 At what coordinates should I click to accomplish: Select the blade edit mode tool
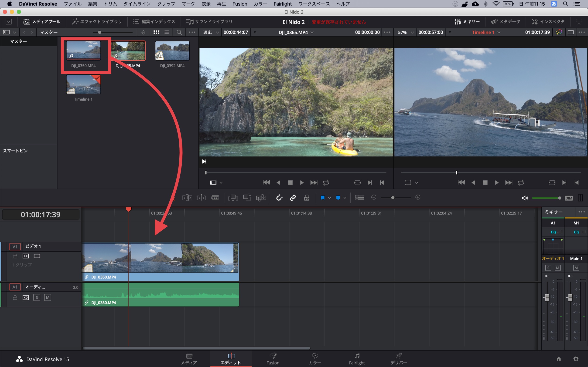[x=215, y=198]
